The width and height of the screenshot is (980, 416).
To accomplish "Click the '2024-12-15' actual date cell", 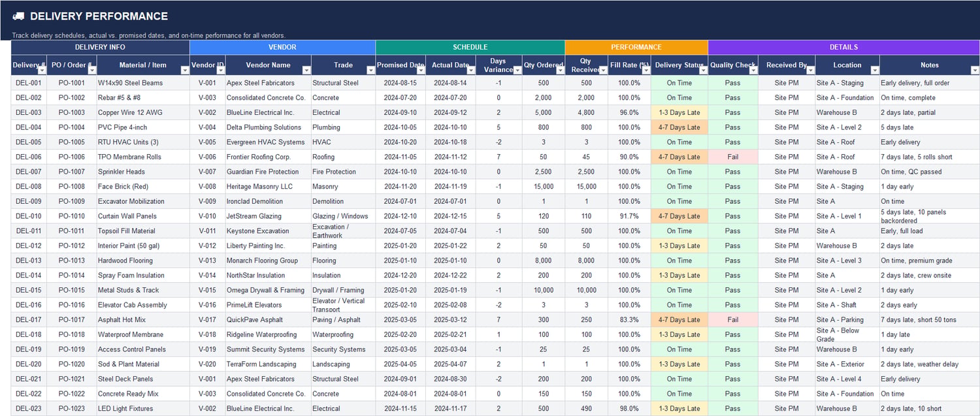I will click(450, 216).
